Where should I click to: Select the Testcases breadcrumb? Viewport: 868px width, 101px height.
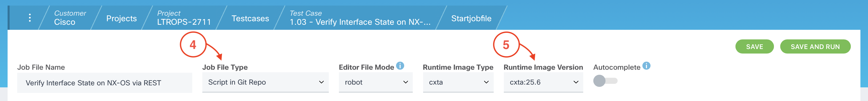pos(250,18)
